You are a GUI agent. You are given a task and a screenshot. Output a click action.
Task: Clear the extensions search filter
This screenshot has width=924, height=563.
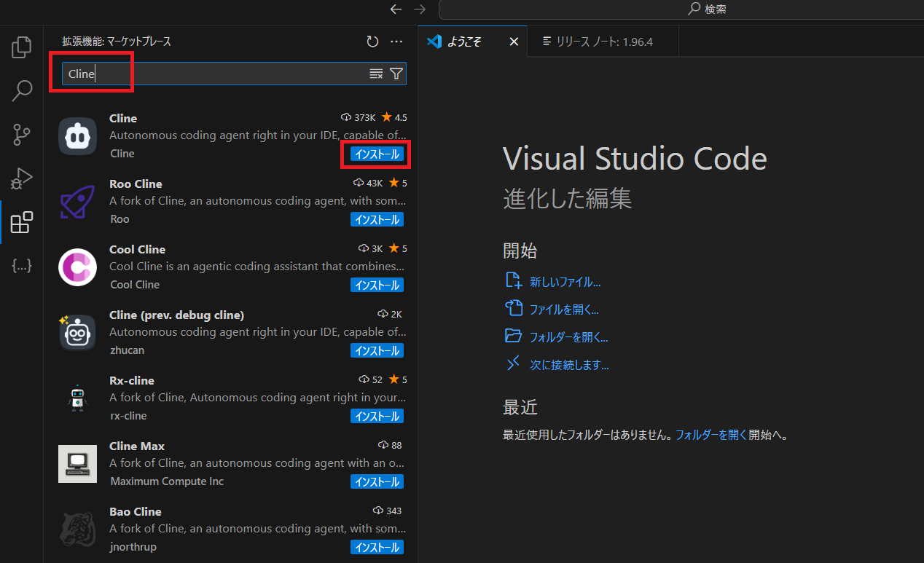click(x=375, y=73)
